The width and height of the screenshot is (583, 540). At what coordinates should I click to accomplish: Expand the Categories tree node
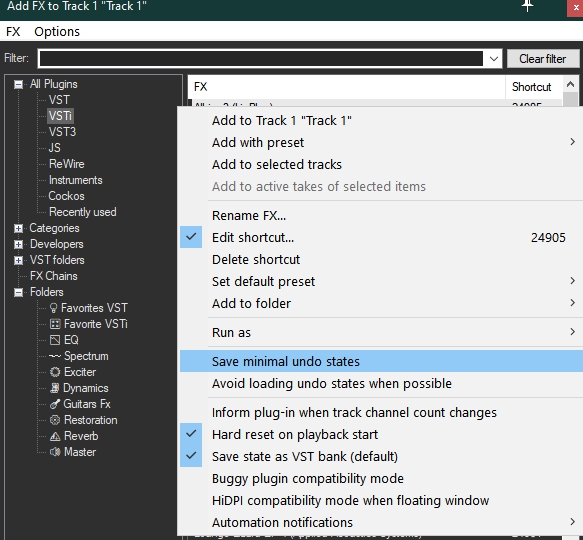click(18, 228)
